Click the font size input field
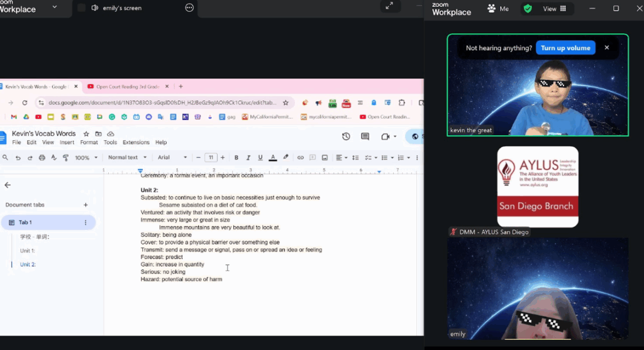The height and width of the screenshot is (350, 644). tap(211, 158)
